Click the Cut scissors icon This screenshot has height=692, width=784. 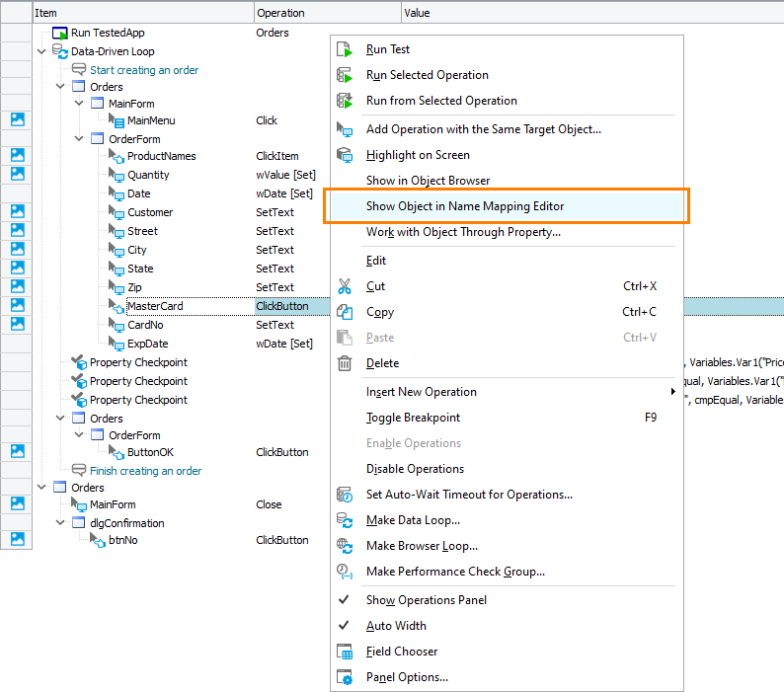pyautogui.click(x=345, y=286)
